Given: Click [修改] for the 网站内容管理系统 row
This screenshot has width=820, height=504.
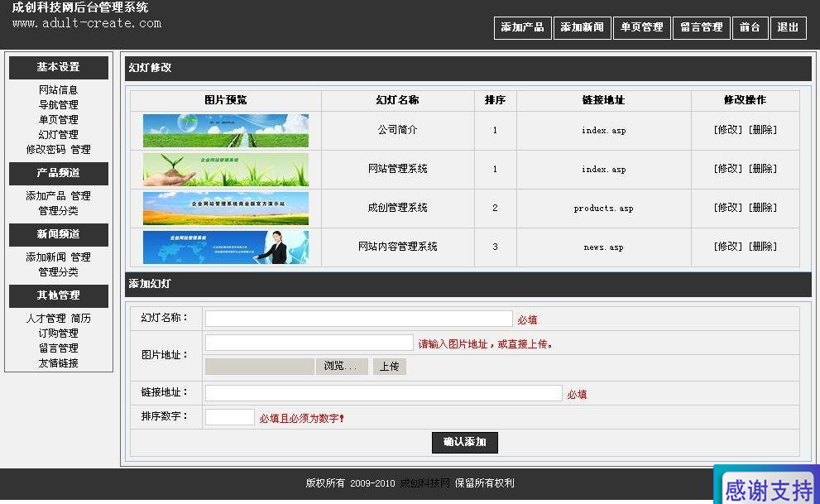Looking at the screenshot, I should (728, 247).
